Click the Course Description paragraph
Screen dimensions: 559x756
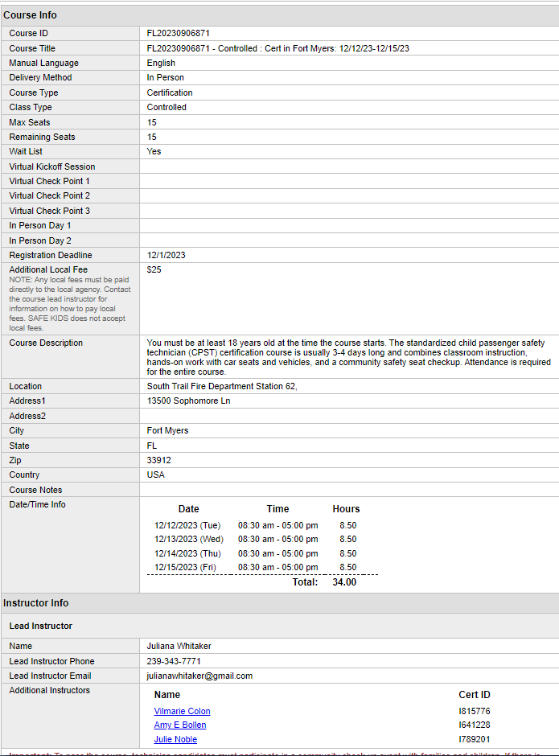click(x=349, y=357)
